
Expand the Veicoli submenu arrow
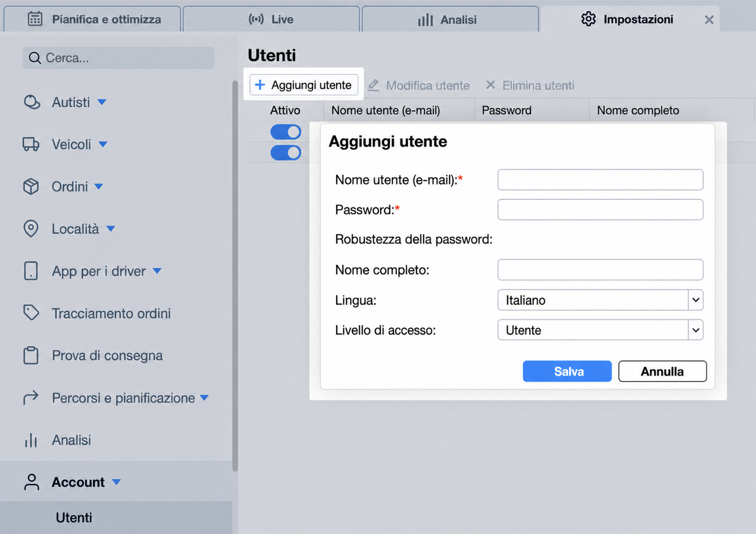coord(103,144)
